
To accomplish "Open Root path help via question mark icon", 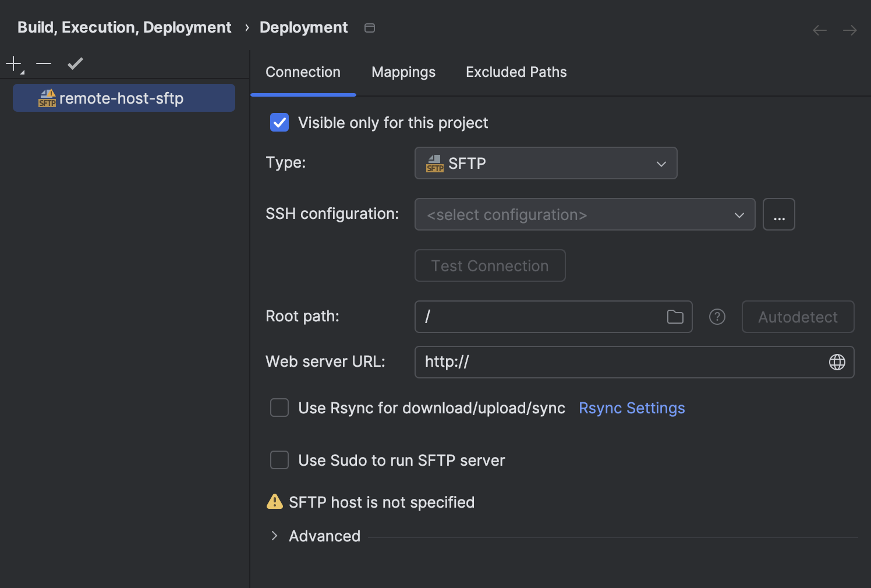I will point(717,317).
